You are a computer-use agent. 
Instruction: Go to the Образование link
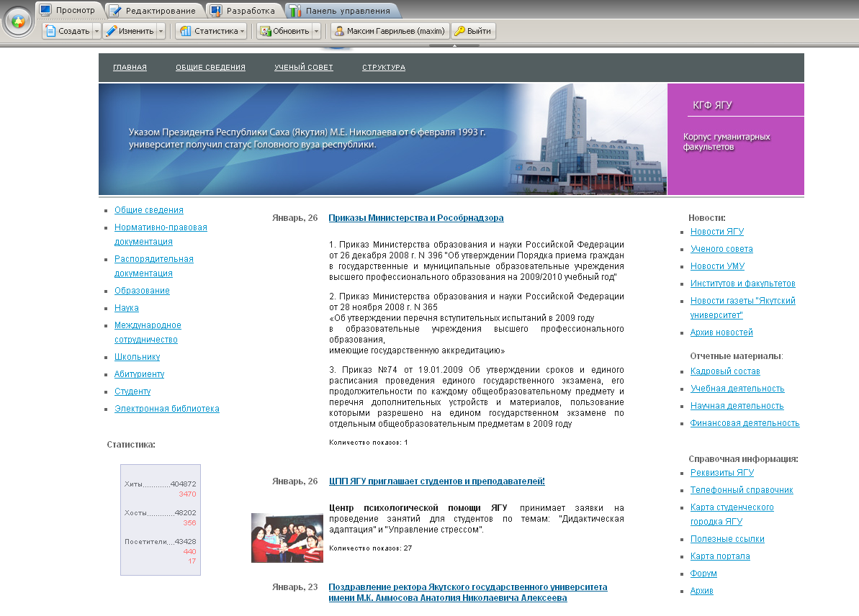tap(142, 291)
